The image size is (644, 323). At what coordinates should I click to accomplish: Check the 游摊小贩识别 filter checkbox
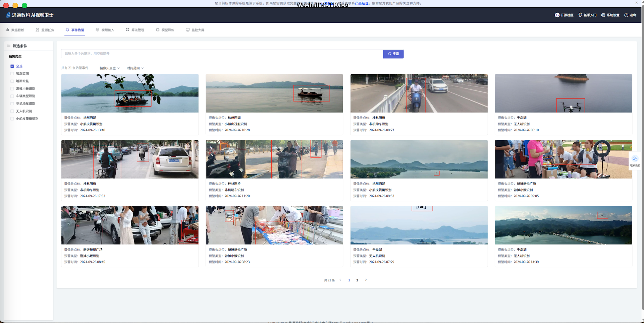point(12,88)
